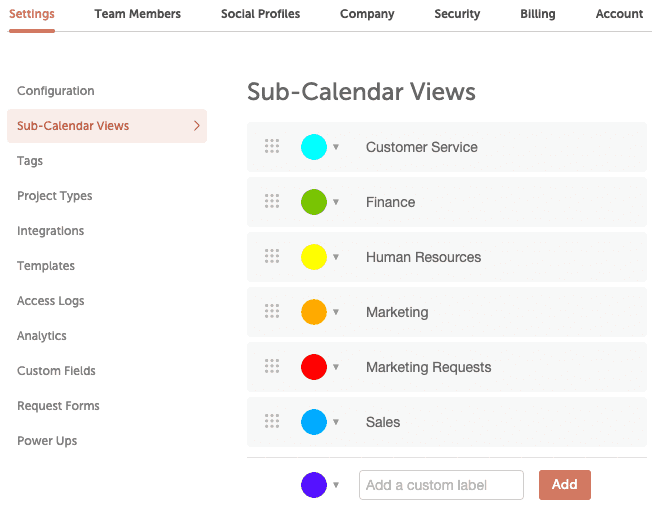Click the cyan Customer Service color circle
Image resolution: width=652 pixels, height=515 pixels.
[x=314, y=147]
